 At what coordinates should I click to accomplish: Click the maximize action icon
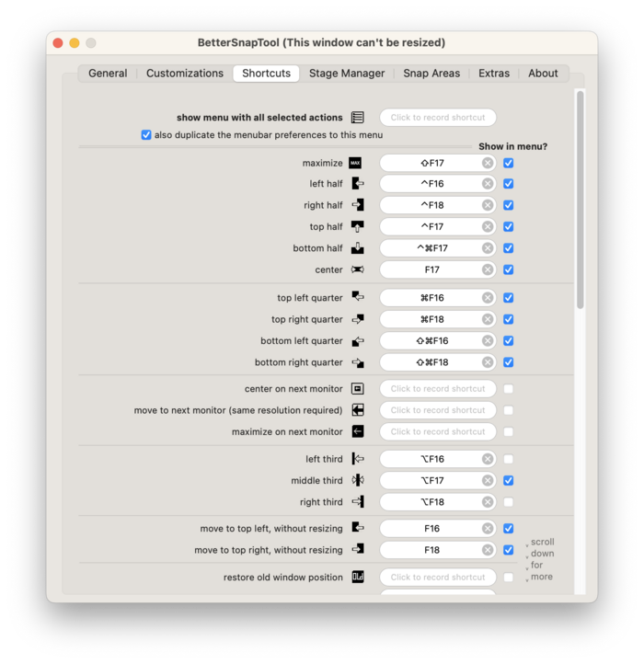pyautogui.click(x=355, y=163)
